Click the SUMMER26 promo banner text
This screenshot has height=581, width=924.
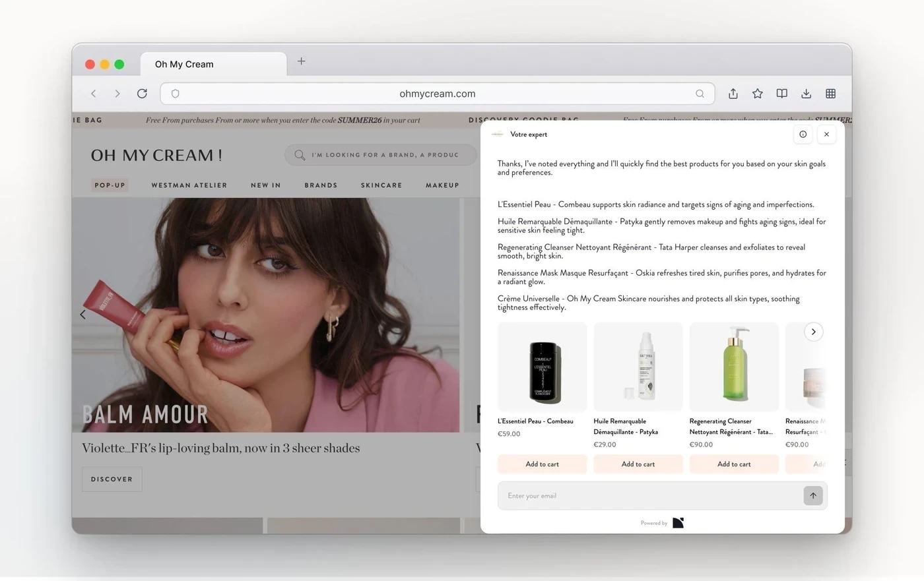pos(283,120)
